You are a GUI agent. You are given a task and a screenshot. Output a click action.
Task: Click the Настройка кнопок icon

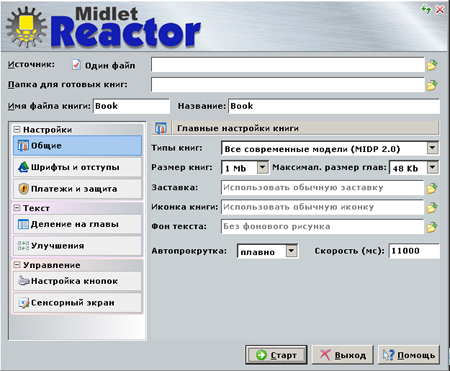pyautogui.click(x=23, y=281)
